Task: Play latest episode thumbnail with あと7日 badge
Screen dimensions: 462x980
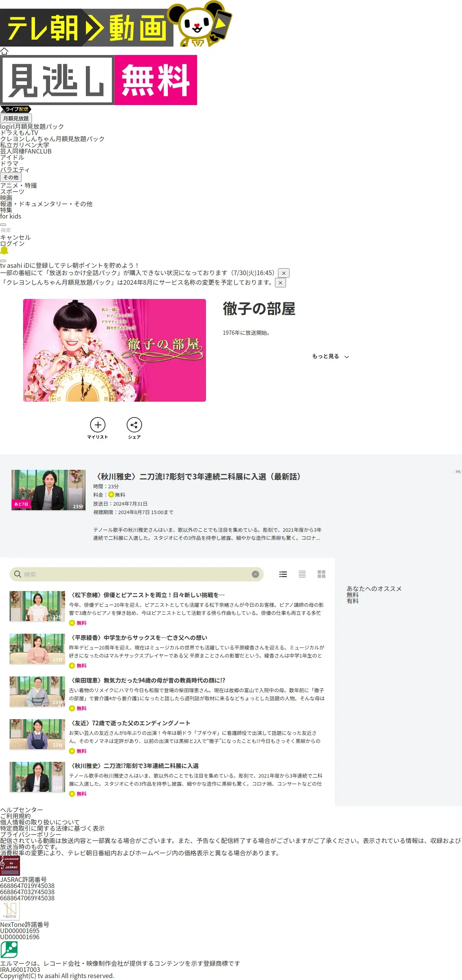Action: (49, 490)
